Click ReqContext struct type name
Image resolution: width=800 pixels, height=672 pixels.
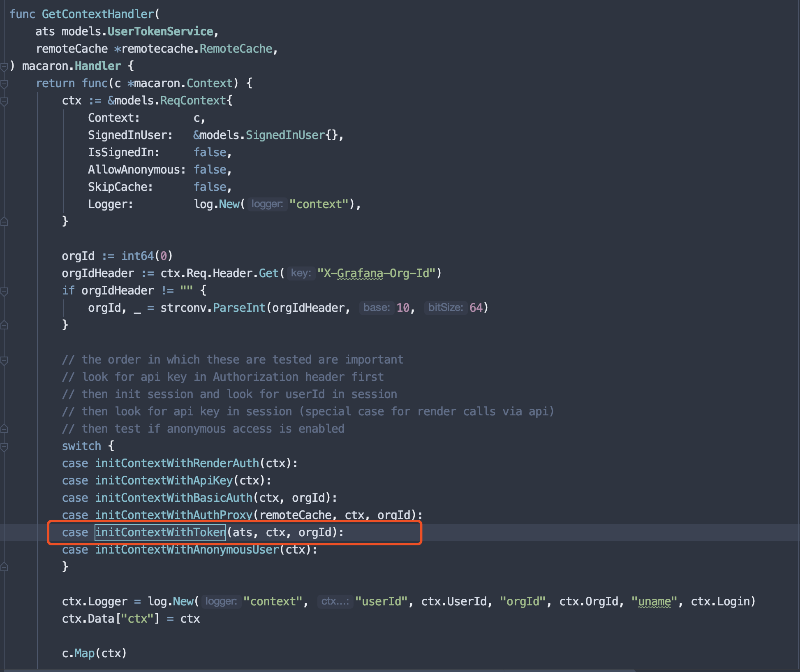[193, 100]
